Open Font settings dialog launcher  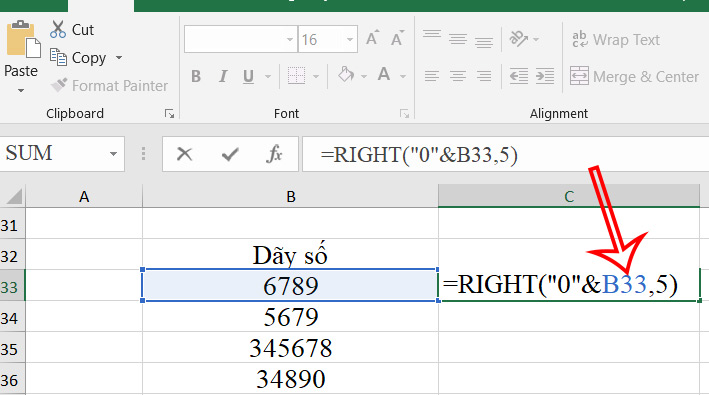404,113
